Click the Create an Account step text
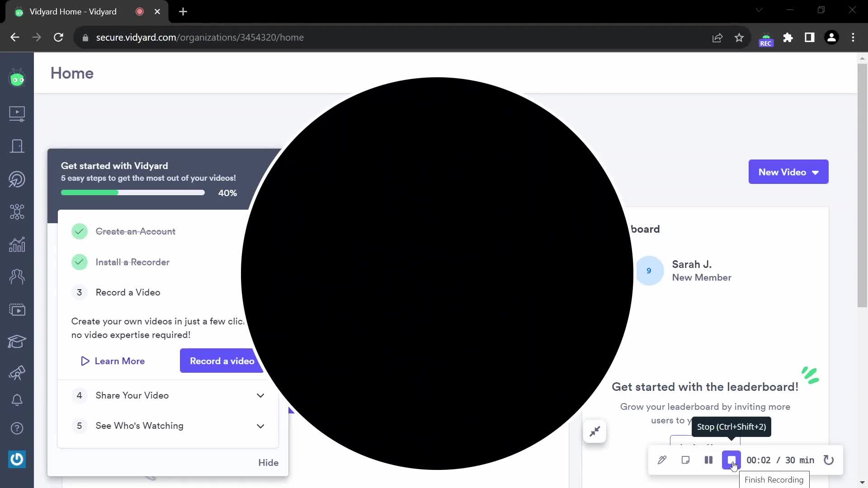The height and width of the screenshot is (488, 868). [135, 231]
